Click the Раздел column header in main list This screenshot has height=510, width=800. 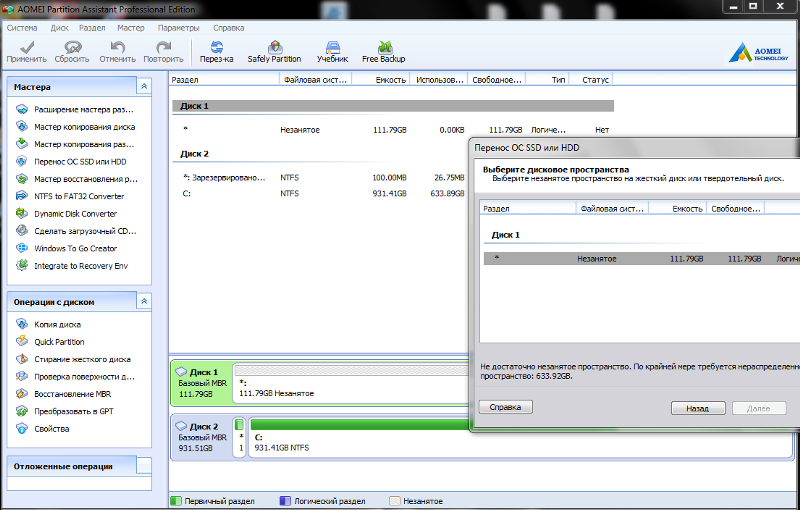coord(224,80)
